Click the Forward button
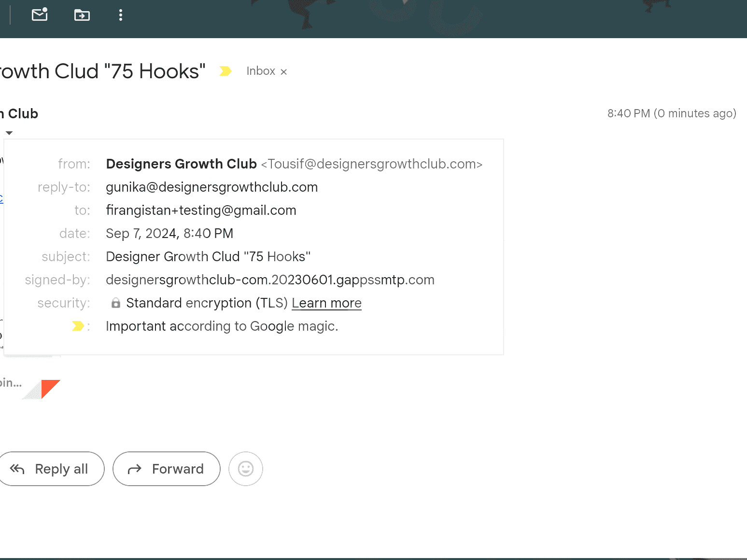The height and width of the screenshot is (560, 747). pyautogui.click(x=167, y=469)
